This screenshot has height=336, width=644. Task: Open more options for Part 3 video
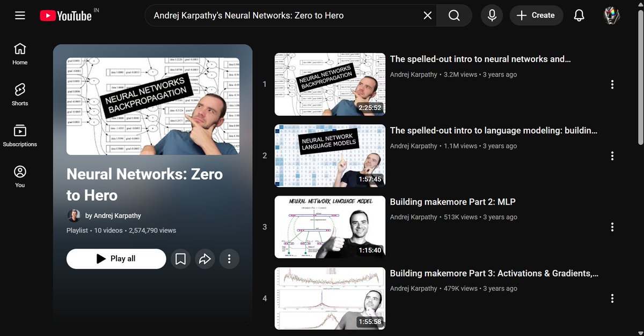coord(612,298)
